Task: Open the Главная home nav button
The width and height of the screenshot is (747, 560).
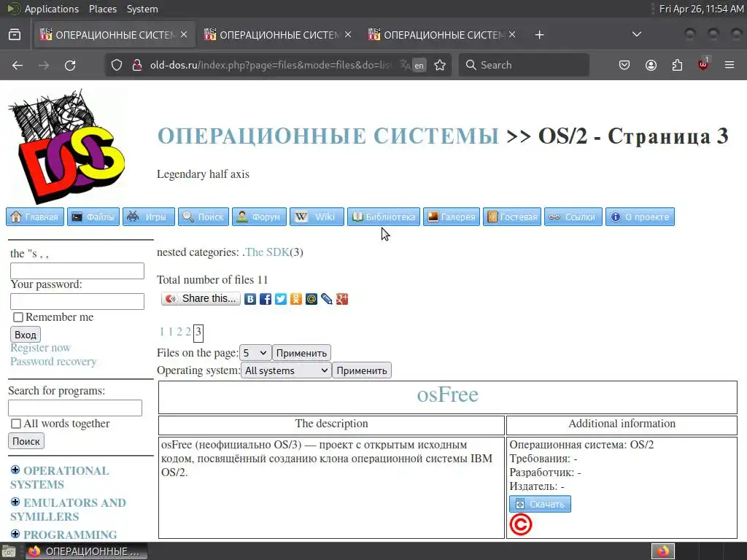Action: pyautogui.click(x=35, y=217)
